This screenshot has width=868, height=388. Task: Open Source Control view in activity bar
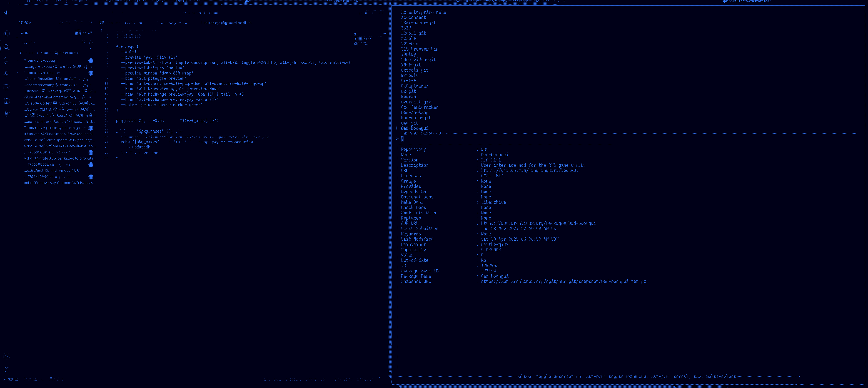6,60
